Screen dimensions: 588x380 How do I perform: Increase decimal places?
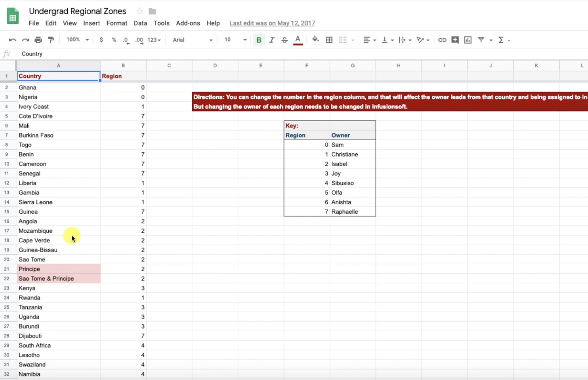(139, 40)
